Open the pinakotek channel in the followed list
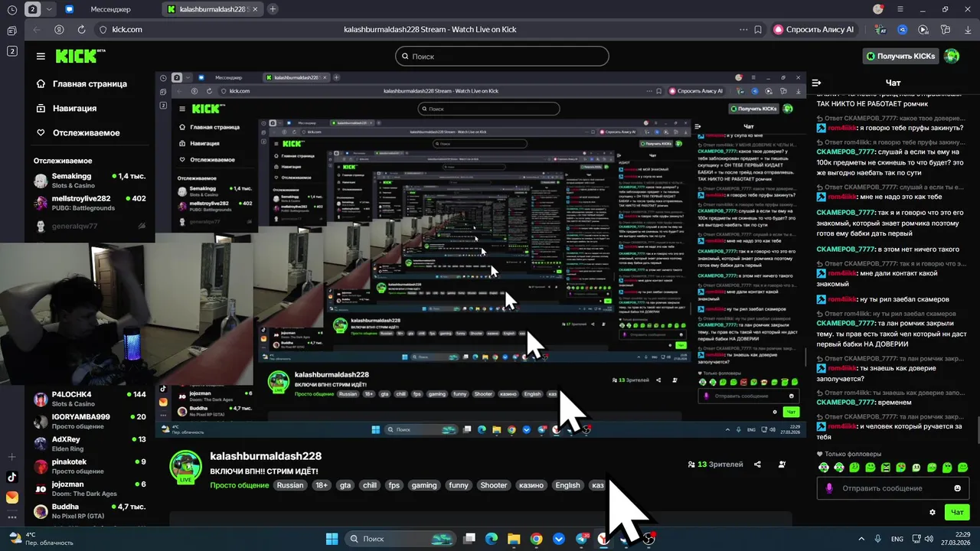 [x=90, y=466]
